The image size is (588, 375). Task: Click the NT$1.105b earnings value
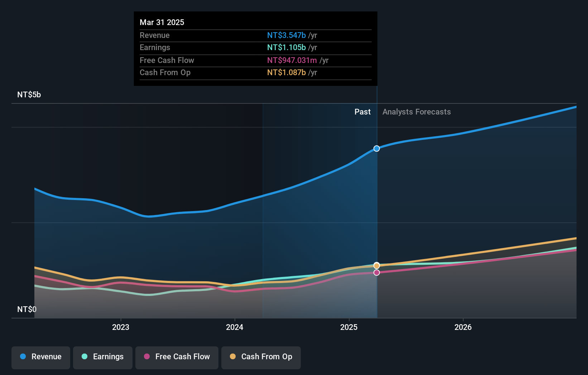coord(286,48)
